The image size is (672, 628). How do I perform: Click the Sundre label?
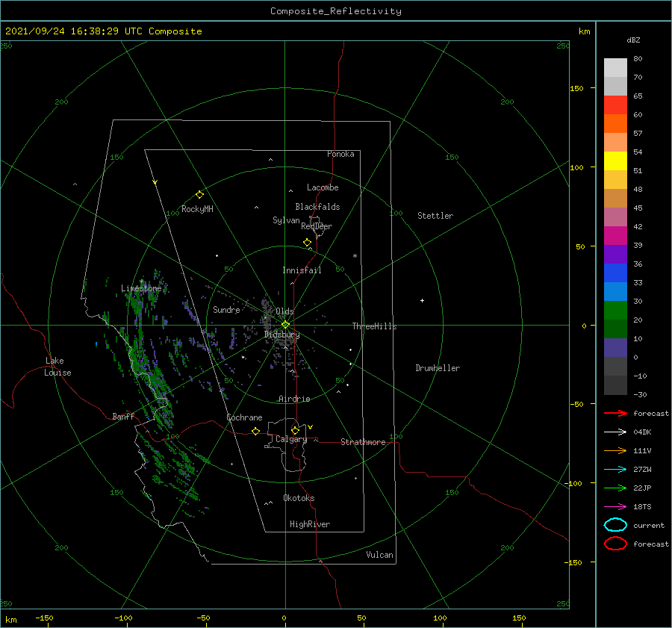click(x=226, y=309)
